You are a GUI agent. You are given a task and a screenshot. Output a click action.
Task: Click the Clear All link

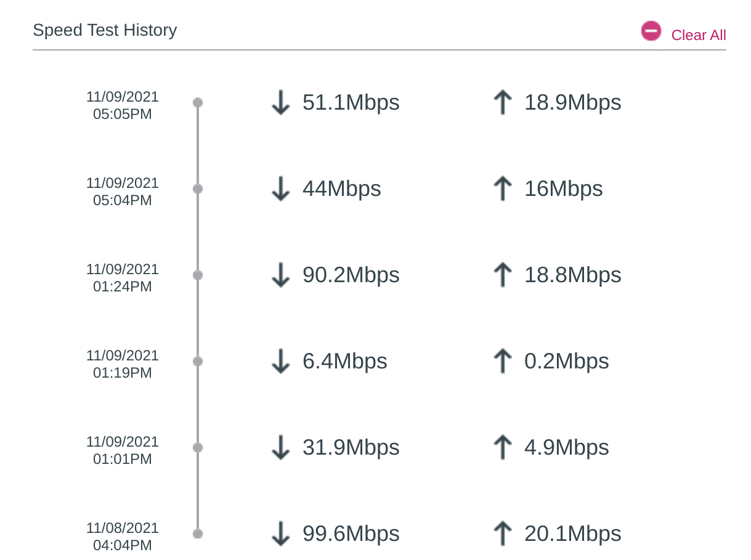[x=698, y=35]
